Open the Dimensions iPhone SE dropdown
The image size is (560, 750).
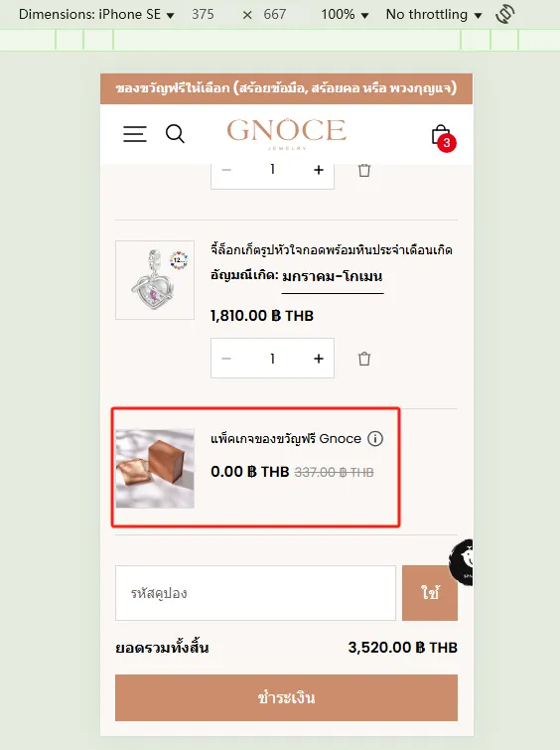tap(96, 14)
